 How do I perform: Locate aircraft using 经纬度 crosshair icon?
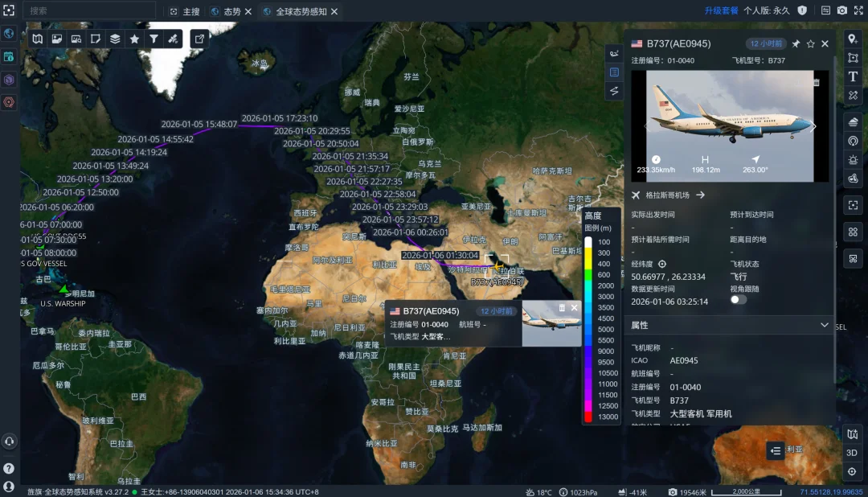coord(662,264)
